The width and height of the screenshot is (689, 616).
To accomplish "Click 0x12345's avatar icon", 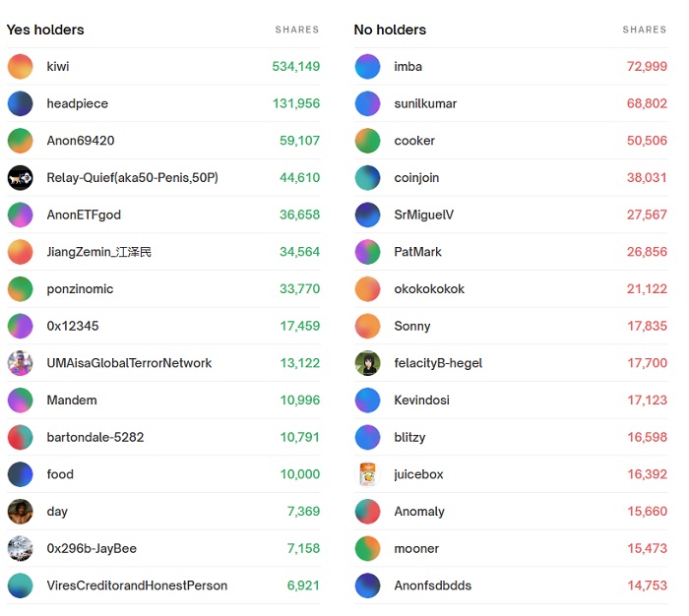I will click(21, 326).
